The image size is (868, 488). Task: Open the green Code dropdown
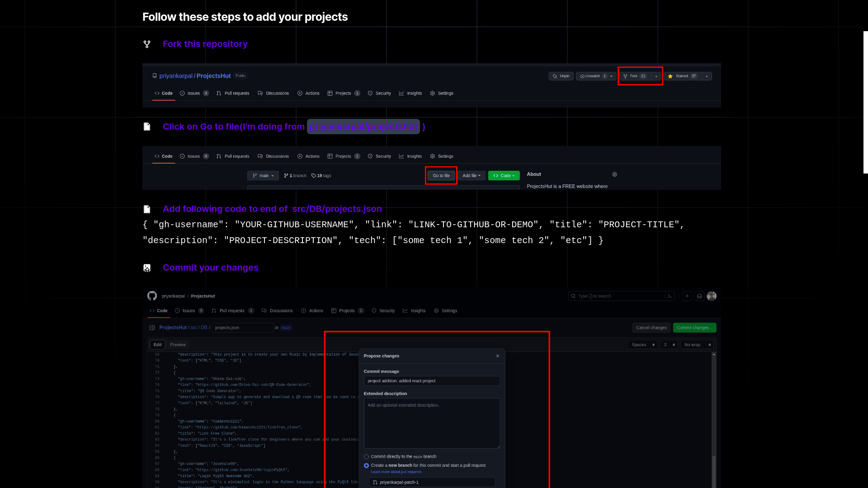pos(504,175)
